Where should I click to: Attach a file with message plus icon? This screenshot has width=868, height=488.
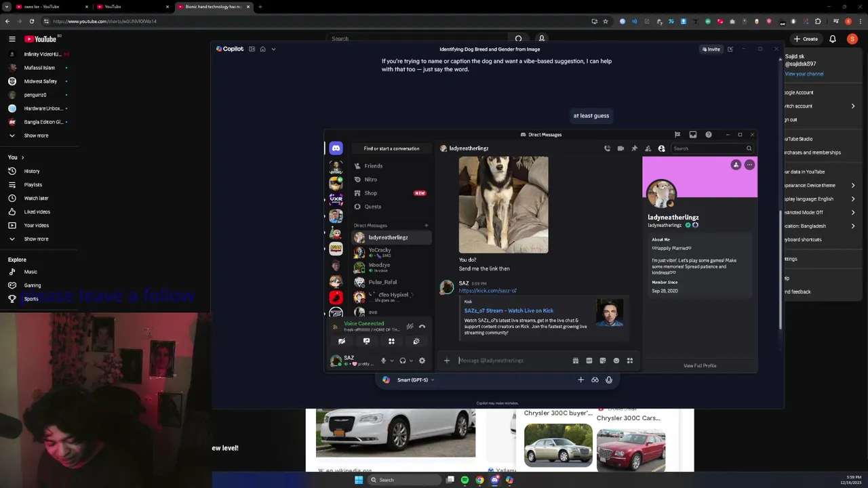[x=446, y=361]
